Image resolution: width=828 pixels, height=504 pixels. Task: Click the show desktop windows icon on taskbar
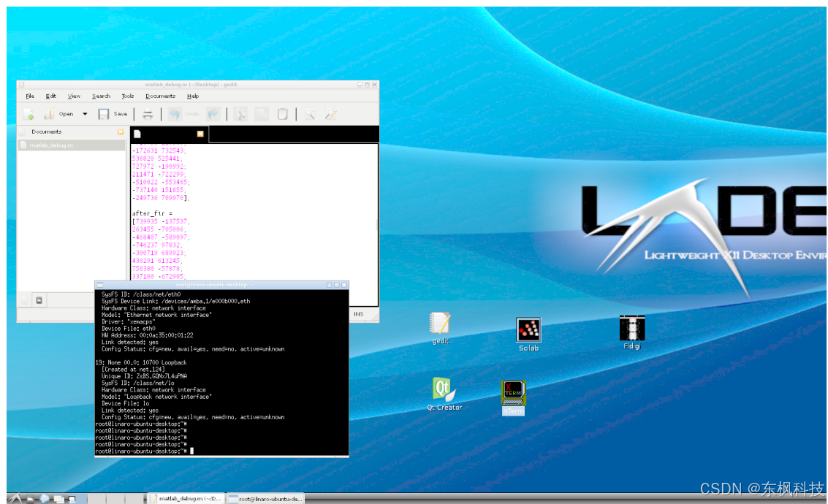pyautogui.click(x=58, y=498)
